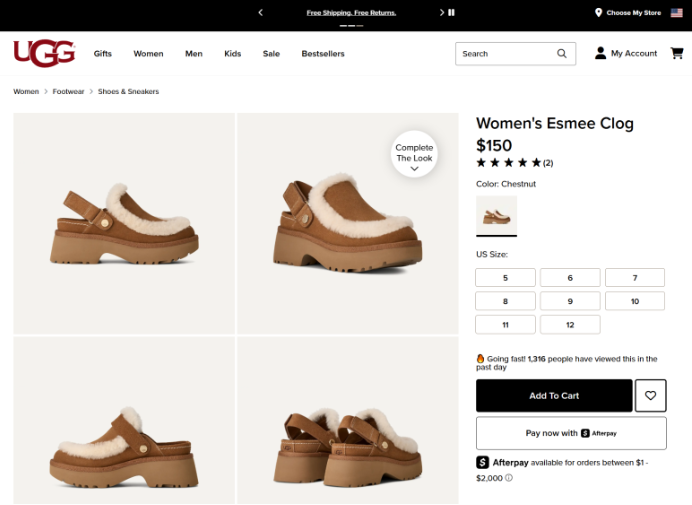Select US size 9
692x505 pixels.
coord(570,301)
